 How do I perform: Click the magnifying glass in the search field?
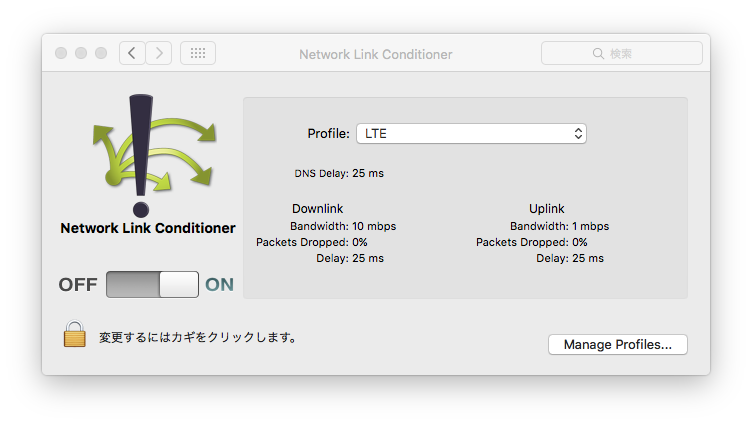pos(598,54)
